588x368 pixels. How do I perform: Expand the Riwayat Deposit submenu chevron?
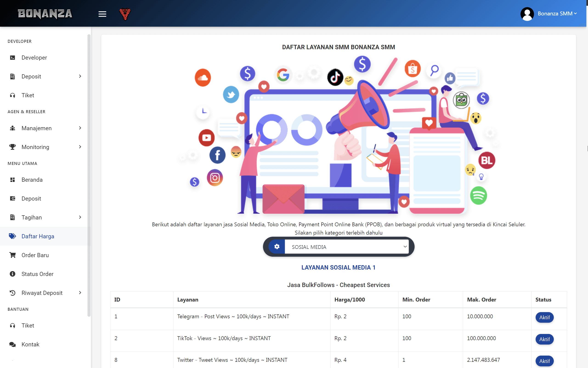point(80,293)
